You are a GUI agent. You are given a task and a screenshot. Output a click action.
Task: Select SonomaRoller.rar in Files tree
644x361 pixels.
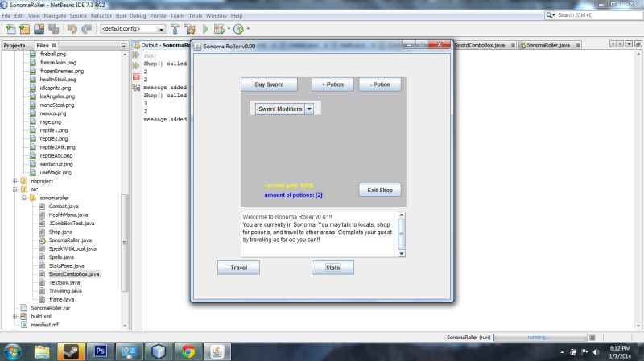coord(50,308)
